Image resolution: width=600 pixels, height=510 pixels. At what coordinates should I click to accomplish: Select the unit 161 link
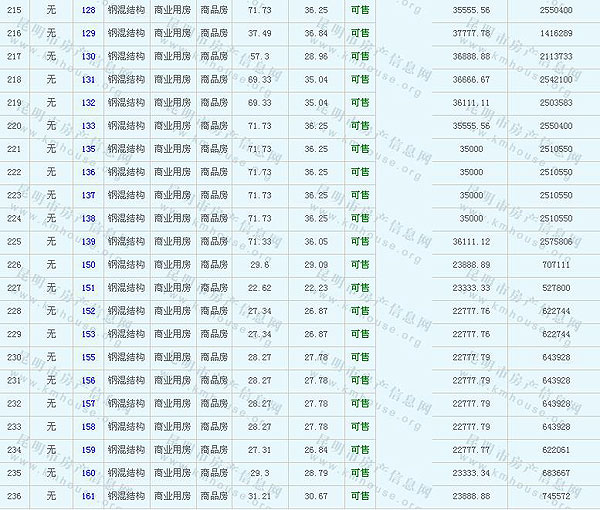click(x=88, y=496)
